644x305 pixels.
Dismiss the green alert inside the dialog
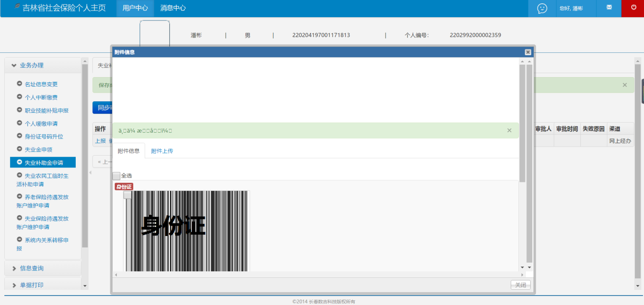click(509, 130)
